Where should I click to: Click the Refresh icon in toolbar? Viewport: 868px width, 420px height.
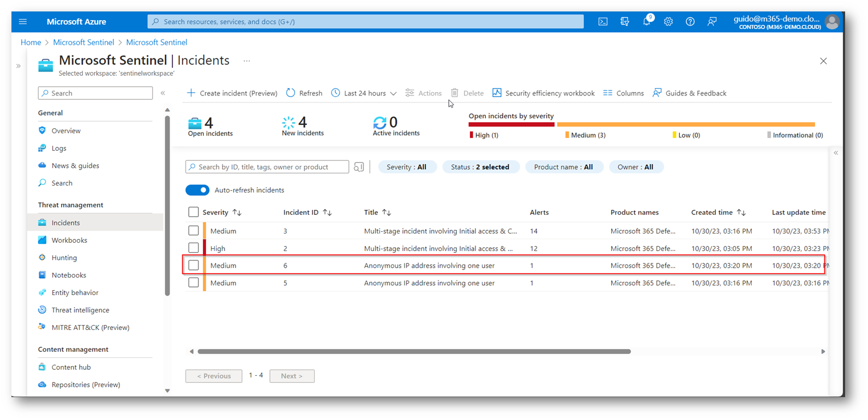[x=291, y=93]
